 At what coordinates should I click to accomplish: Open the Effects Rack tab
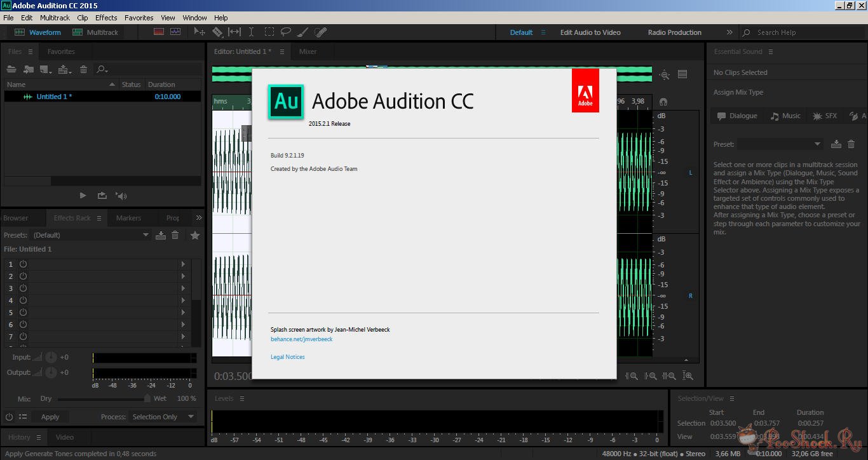click(72, 218)
